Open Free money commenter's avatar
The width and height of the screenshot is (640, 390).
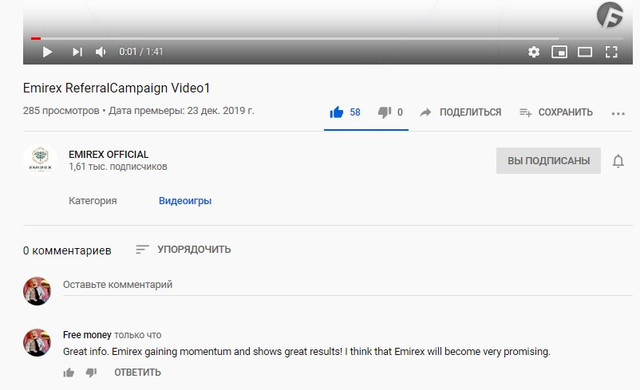(x=37, y=343)
